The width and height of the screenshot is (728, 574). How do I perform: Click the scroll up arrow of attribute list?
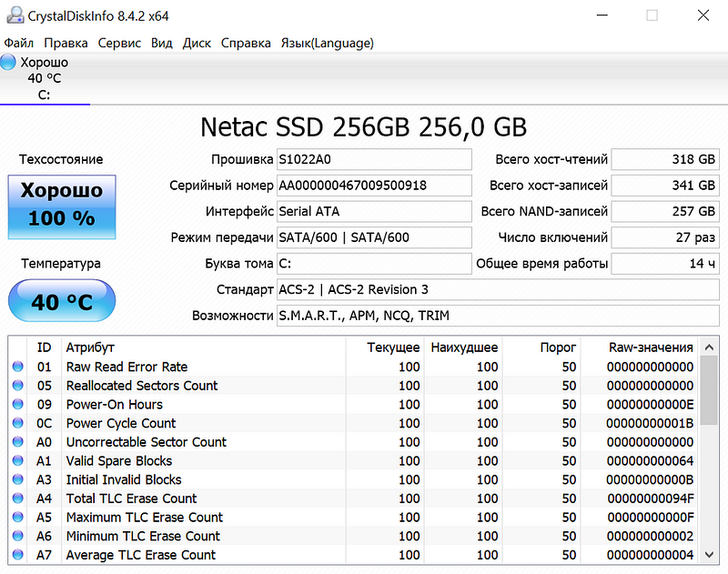(x=709, y=347)
